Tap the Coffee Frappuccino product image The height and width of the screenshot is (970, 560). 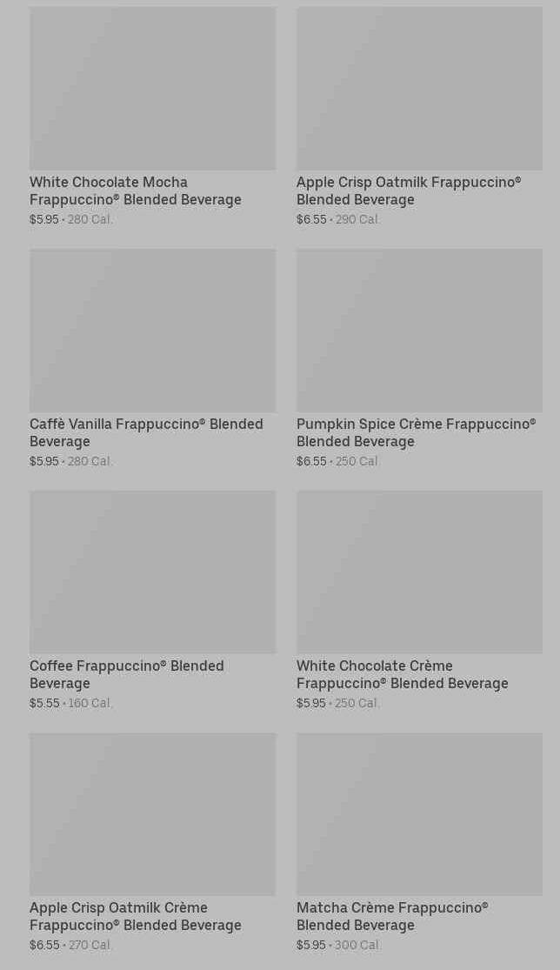click(x=152, y=572)
